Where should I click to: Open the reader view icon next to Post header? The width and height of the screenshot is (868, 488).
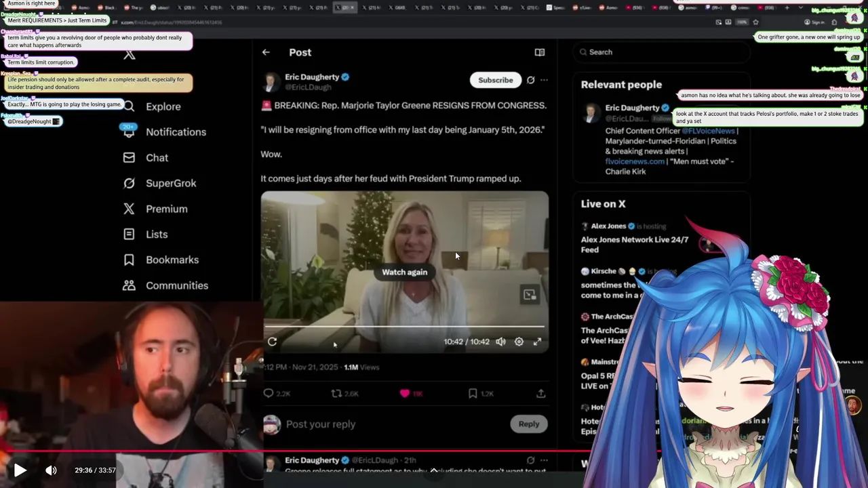point(540,52)
